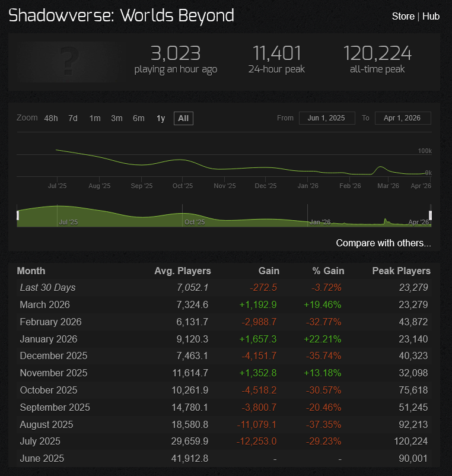Image resolution: width=452 pixels, height=476 pixels.
Task: Click the January 2026 row label
Action: (x=49, y=339)
